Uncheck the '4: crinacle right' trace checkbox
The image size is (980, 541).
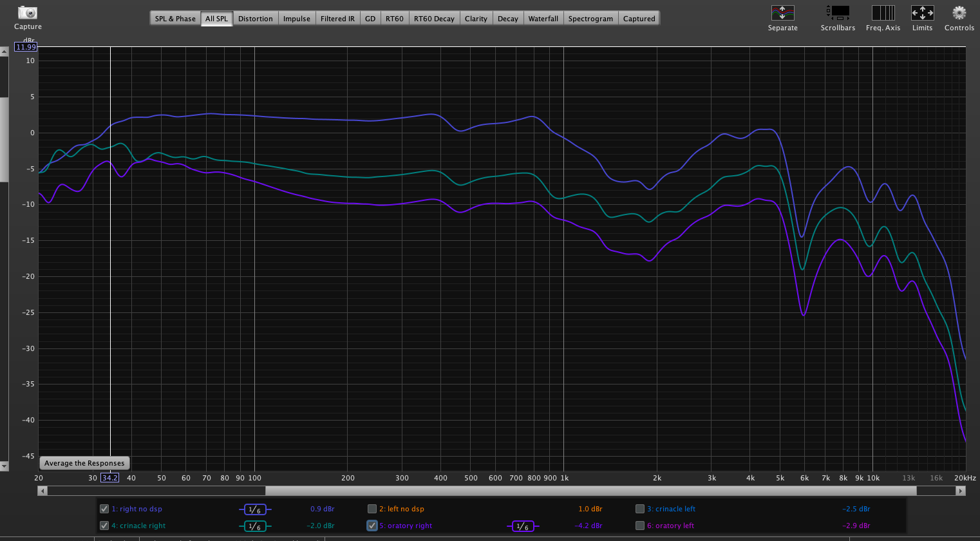coord(104,526)
